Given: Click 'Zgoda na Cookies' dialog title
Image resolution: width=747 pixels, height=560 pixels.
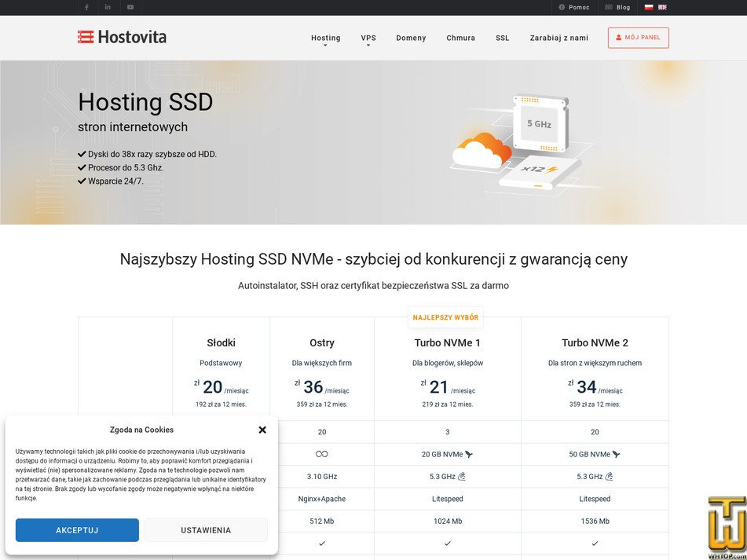Looking at the screenshot, I should (141, 430).
